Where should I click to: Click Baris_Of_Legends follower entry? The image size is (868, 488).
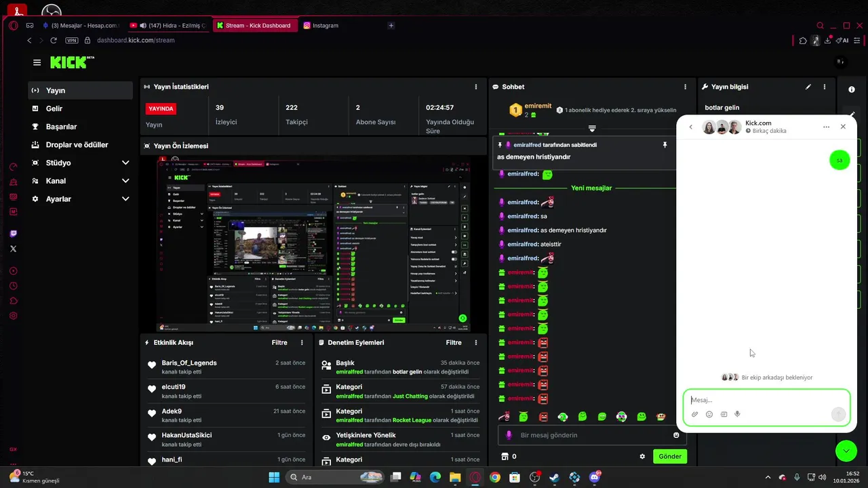(x=189, y=363)
